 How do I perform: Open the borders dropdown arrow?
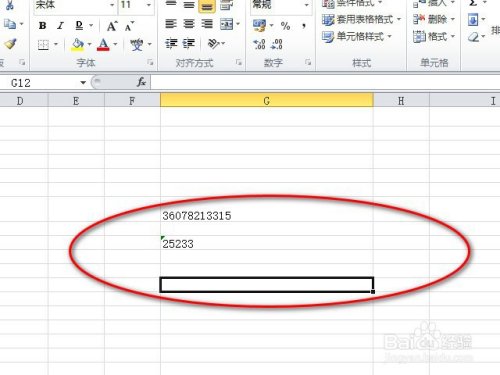[x=56, y=44]
